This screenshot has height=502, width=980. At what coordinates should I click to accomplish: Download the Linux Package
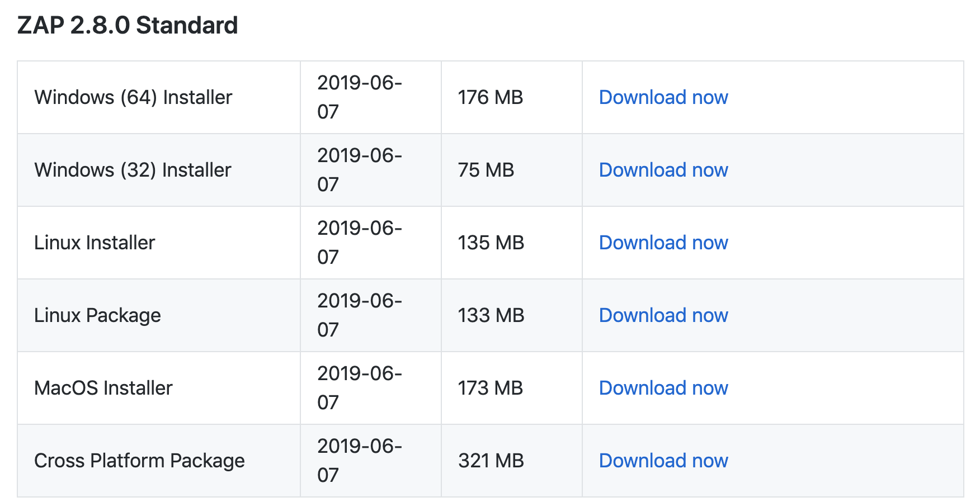click(663, 315)
